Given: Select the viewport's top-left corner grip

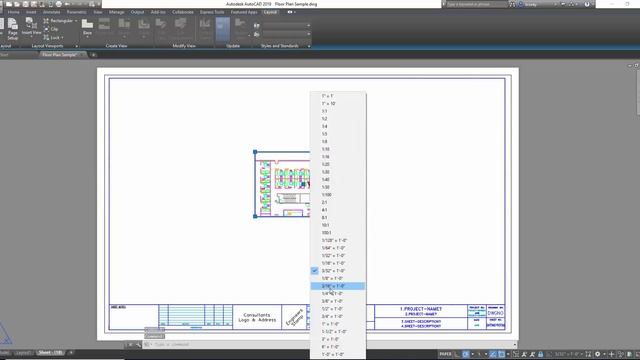Looking at the screenshot, I should pyautogui.click(x=255, y=152).
